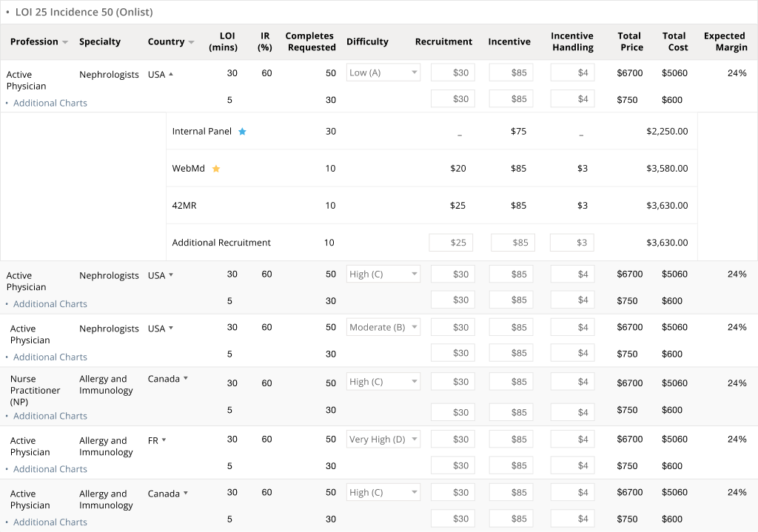Click Incentive $85 field in Moderate (B) row

click(x=512, y=327)
